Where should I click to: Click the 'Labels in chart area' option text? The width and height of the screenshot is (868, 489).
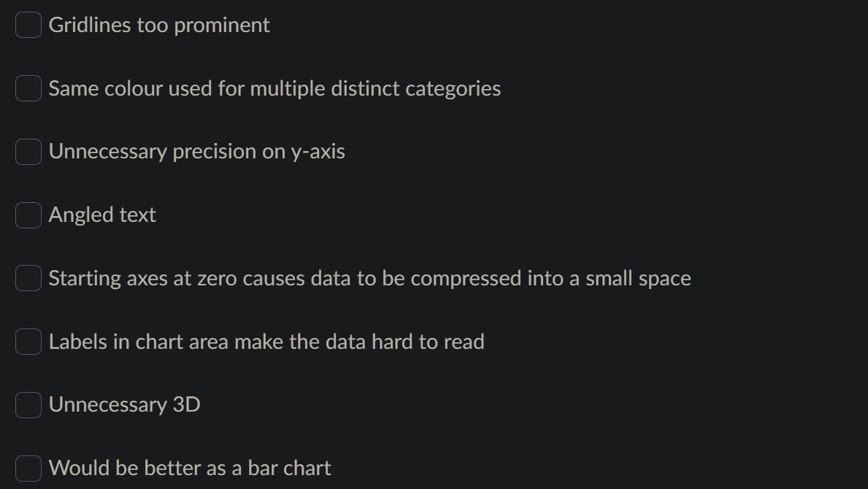(x=266, y=342)
